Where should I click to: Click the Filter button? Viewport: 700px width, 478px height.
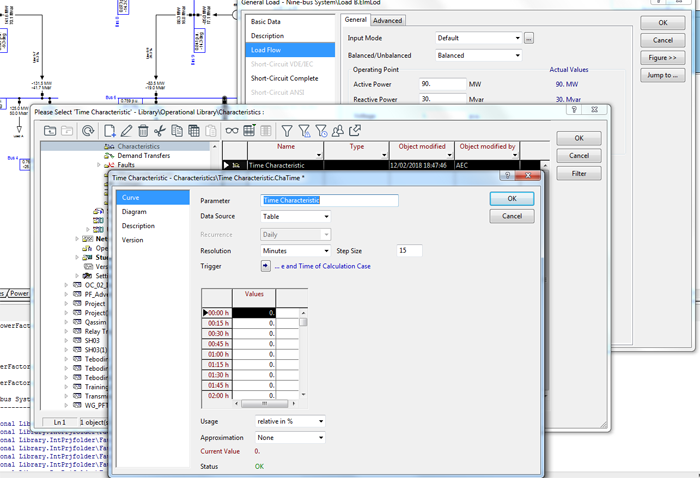tap(579, 173)
